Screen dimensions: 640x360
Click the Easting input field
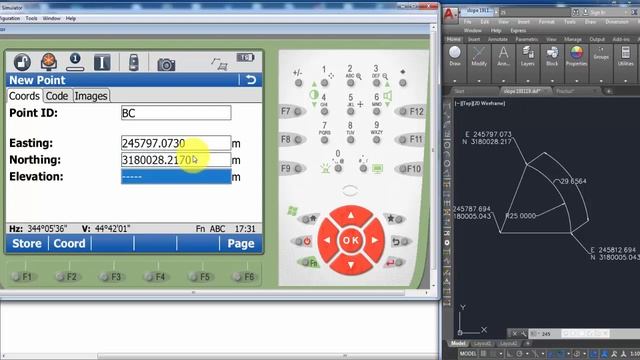tap(176, 143)
